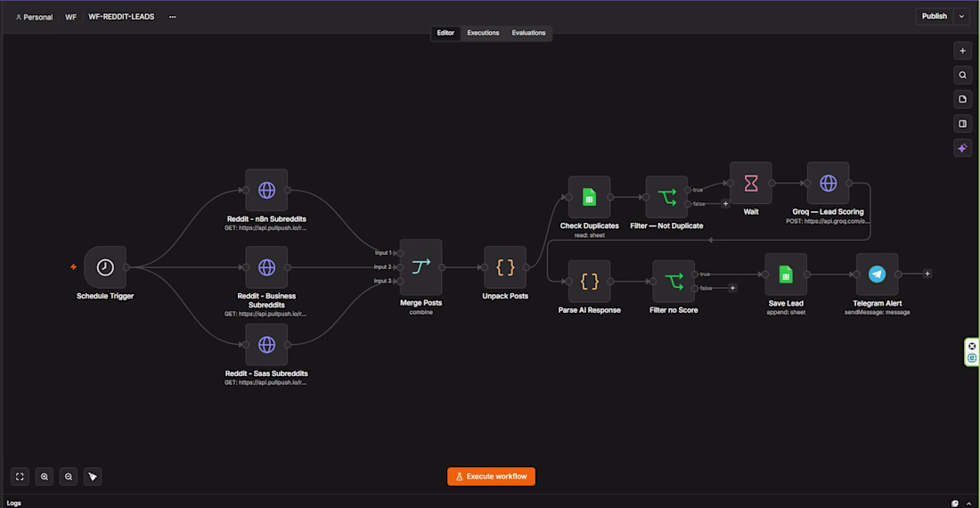Click the WF-REDDIT-LEADS workflow name
This screenshot has height=508, width=980.
(121, 17)
